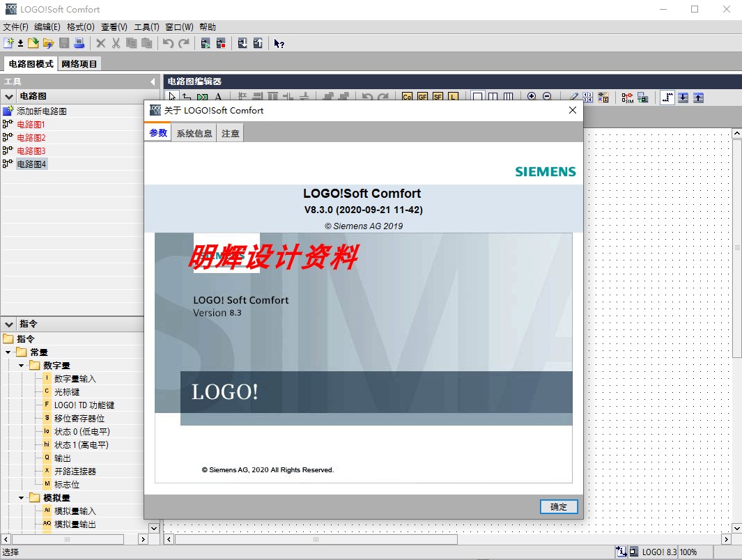Click canvas horizontal scrollbar right arrow

[x=727, y=539]
